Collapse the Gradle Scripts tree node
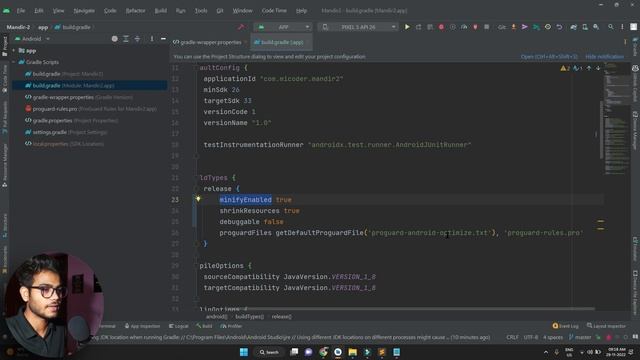 tap(13, 62)
